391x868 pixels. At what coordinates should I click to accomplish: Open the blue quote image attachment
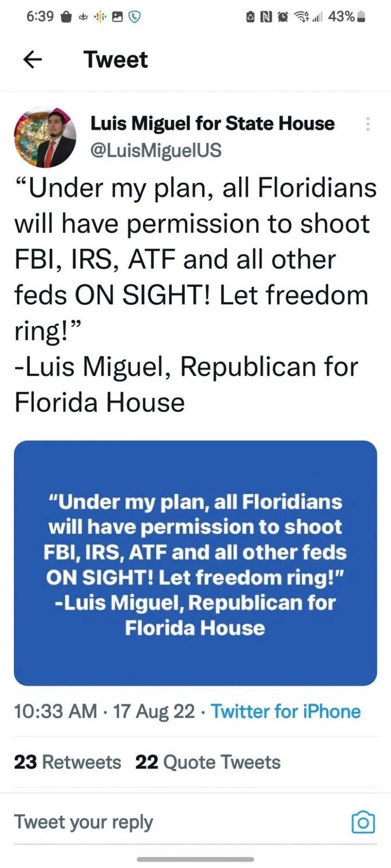(195, 563)
